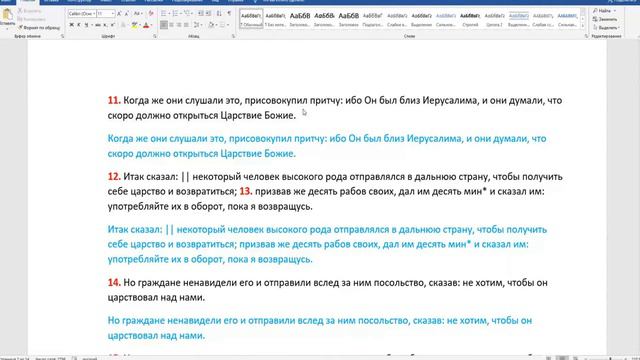This screenshot has height=360, width=640.
Task: Click verse number 14 in document
Action: click(114, 282)
